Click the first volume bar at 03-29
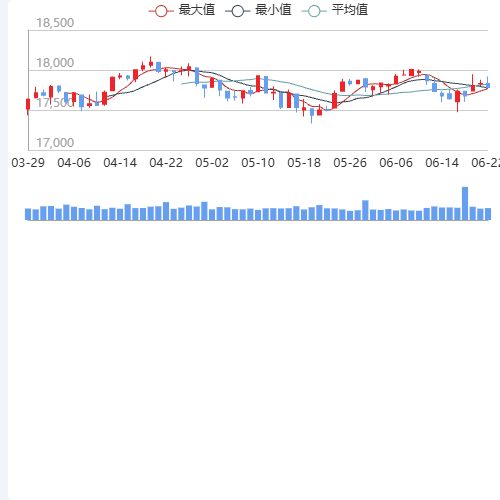The image size is (500, 500). 28,214
